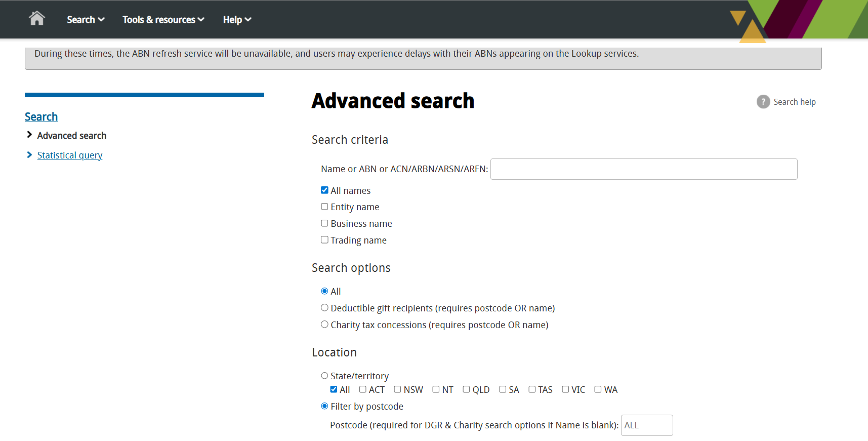This screenshot has height=441, width=868.
Task: Select the All search options radio
Action: pos(324,291)
